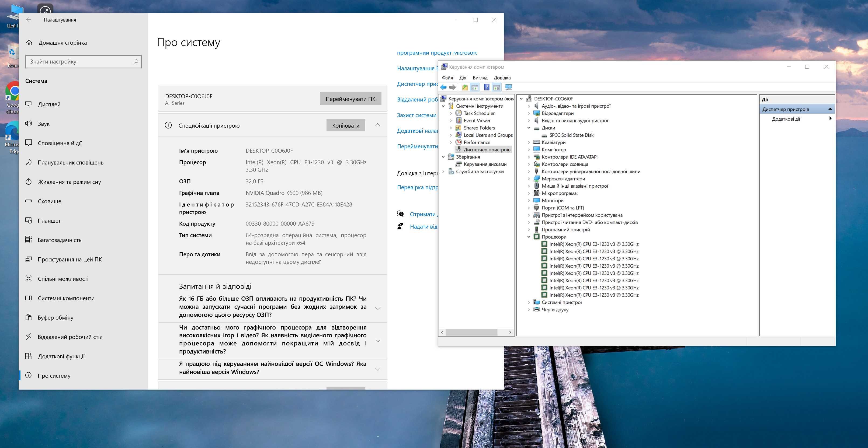Screen dimensions: 868x448
Task: Open Help via the blue question-mark toolbar icon
Action: [487, 87]
